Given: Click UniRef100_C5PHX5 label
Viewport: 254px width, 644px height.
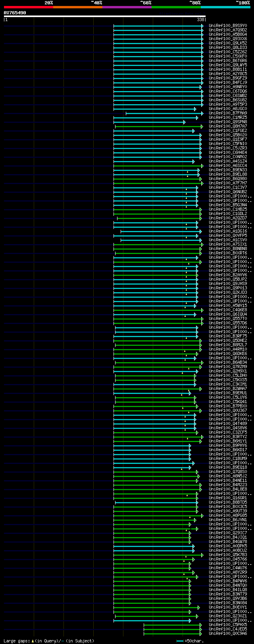Looking at the screenshot, I should pyautogui.click(x=228, y=625).
